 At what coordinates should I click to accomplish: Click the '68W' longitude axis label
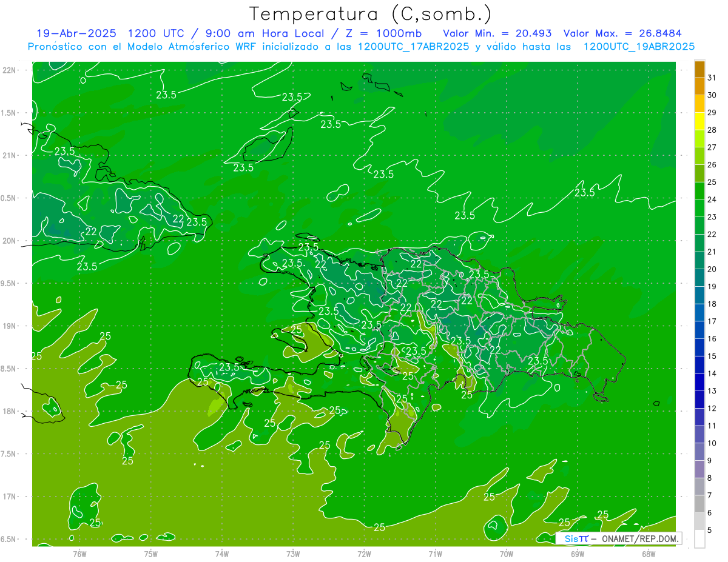pyautogui.click(x=649, y=554)
